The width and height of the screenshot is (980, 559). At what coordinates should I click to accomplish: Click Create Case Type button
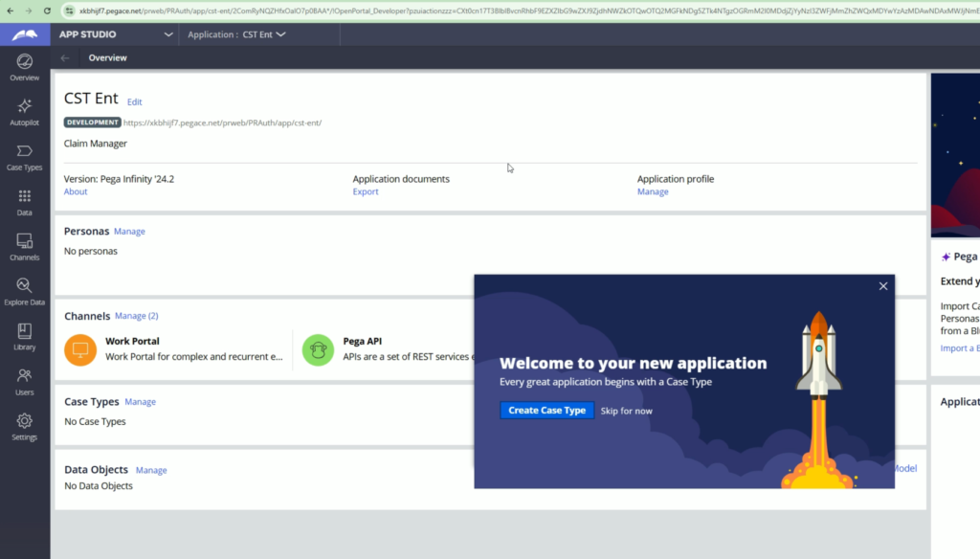coord(546,411)
